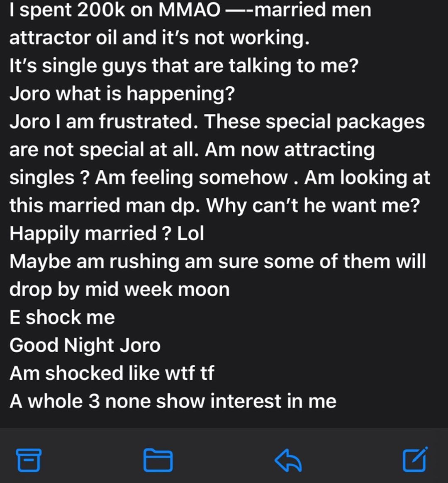Click the word MMAO in first line
Viewport: 448px width, 483px height.
point(190,10)
